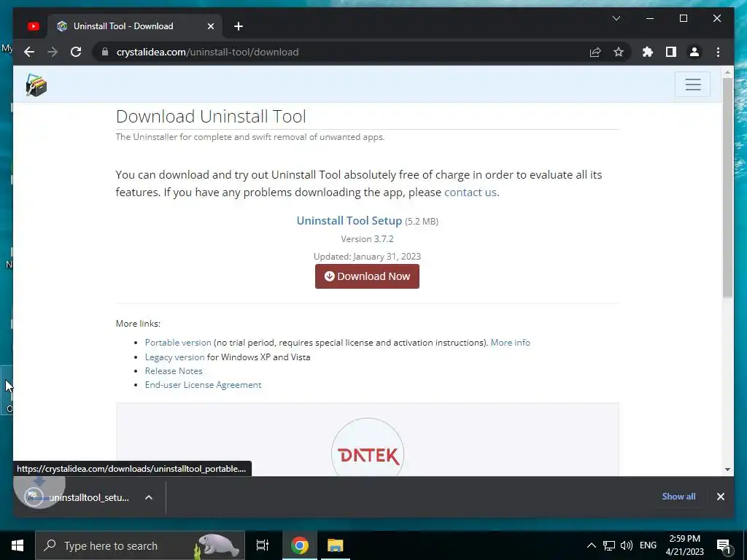The width and height of the screenshot is (747, 560).
Task: Click the scrollbar up arrow
Action: pos(727,72)
